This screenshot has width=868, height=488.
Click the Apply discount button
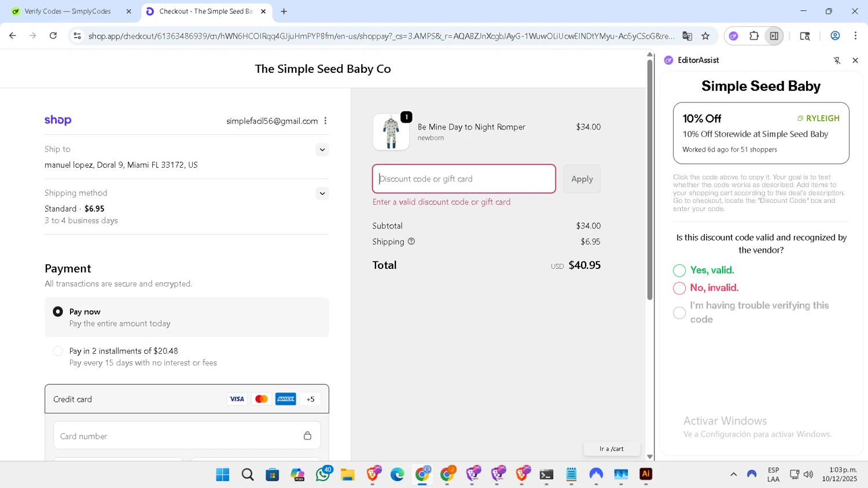pyautogui.click(x=582, y=179)
